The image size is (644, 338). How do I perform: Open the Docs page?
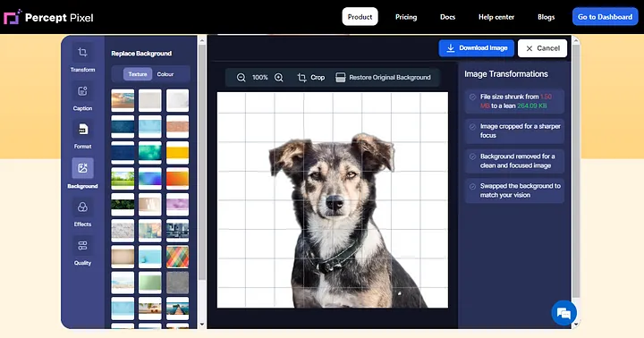[x=448, y=17]
